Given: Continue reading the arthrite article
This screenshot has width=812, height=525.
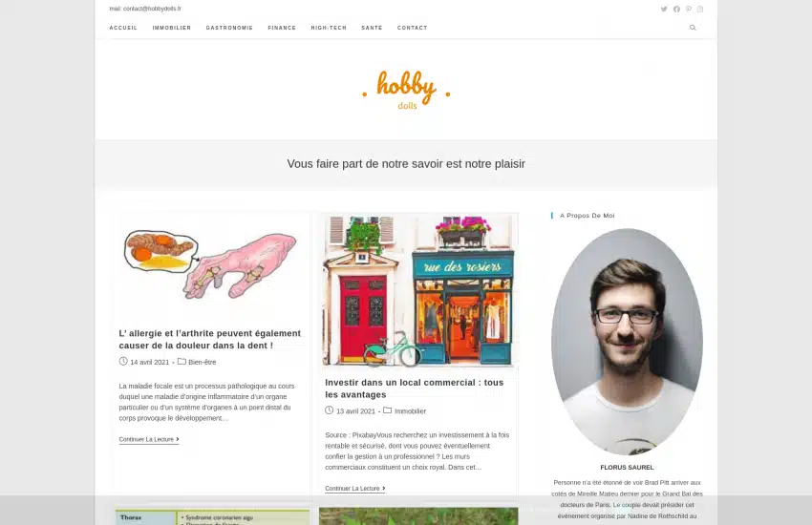Looking at the screenshot, I should [149, 439].
